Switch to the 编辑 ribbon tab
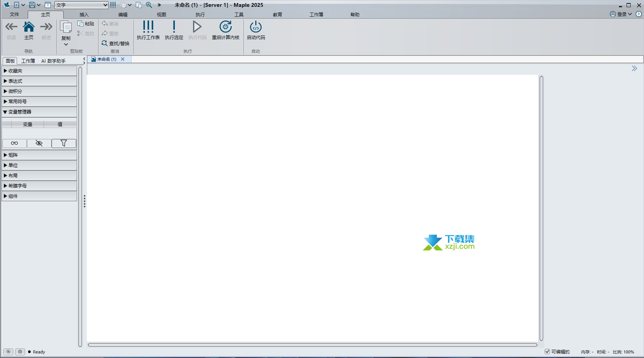This screenshot has width=644, height=358. pyautogui.click(x=123, y=14)
